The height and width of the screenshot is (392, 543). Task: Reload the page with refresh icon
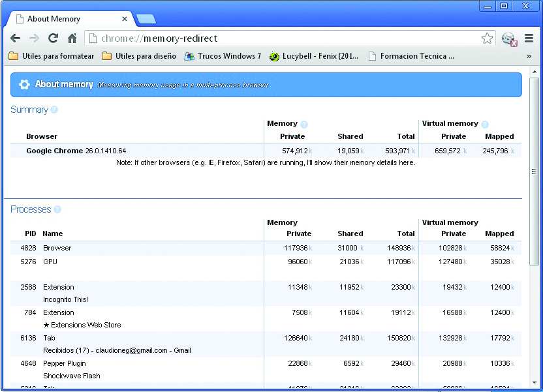pos(53,38)
